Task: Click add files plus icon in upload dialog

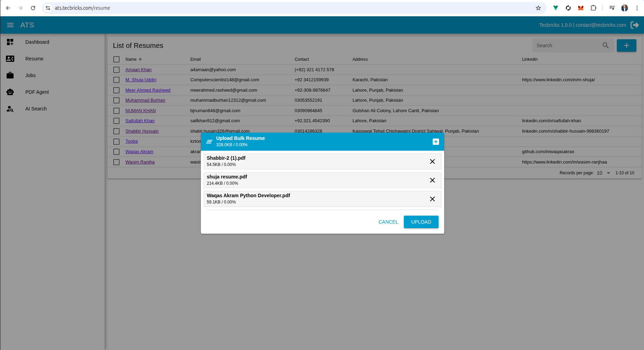Action: click(x=436, y=142)
